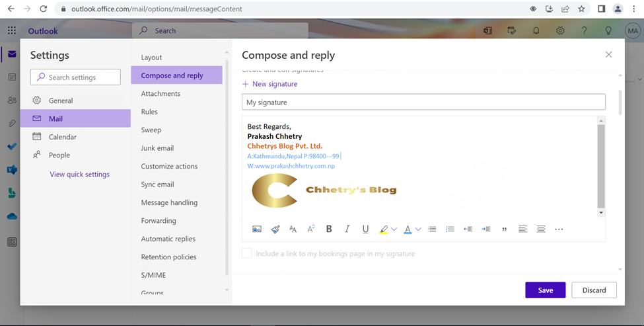644x326 pixels.
Task: Open more formatting options ellipsis
Action: (x=559, y=229)
